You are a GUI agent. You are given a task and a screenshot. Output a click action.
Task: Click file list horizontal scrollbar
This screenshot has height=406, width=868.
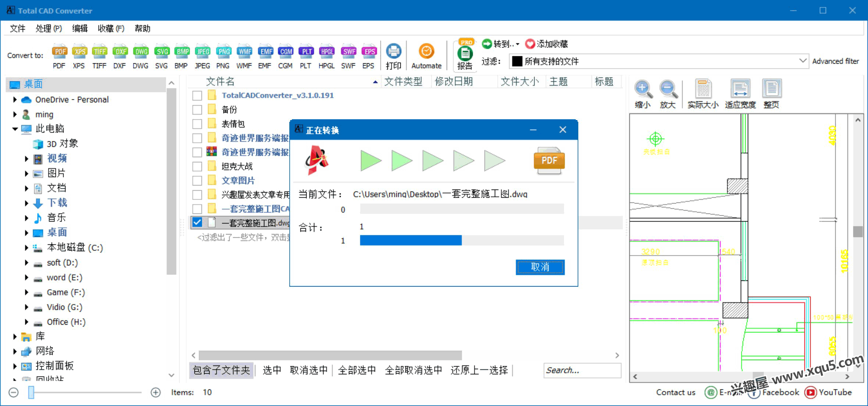[x=330, y=355]
